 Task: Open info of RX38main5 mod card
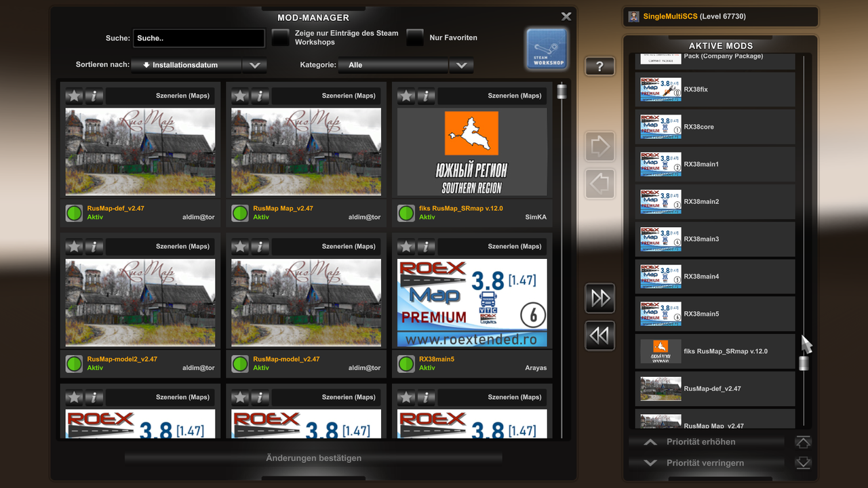point(427,246)
